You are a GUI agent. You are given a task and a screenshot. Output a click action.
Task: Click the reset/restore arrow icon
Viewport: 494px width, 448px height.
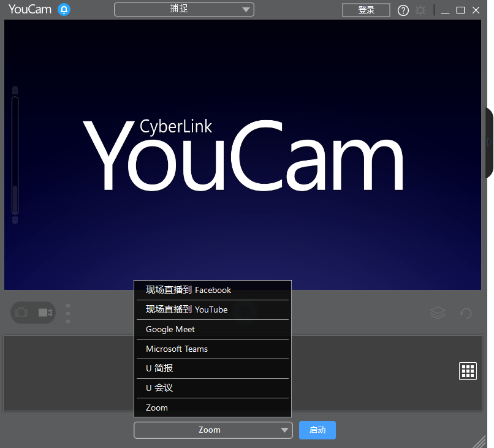point(465,313)
